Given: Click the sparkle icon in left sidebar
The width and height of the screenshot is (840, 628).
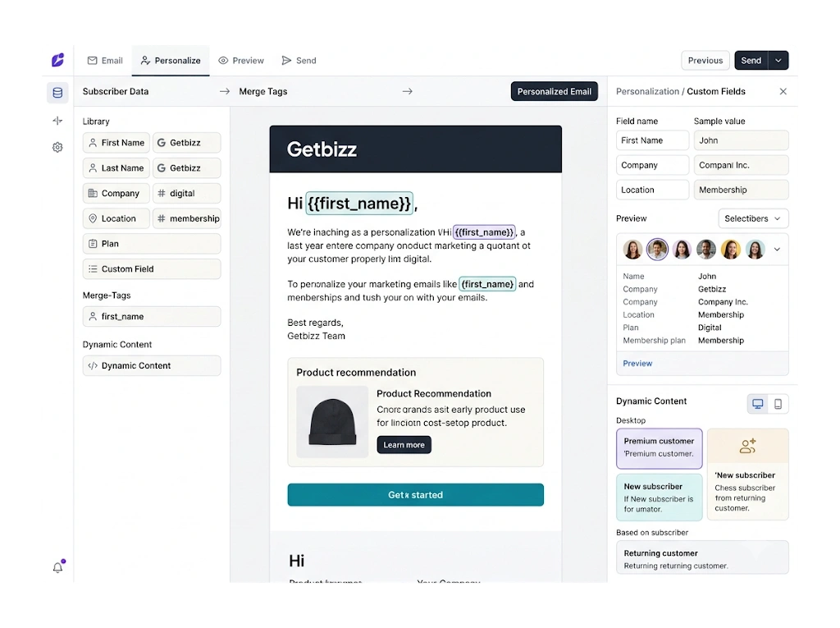Looking at the screenshot, I should (57, 121).
